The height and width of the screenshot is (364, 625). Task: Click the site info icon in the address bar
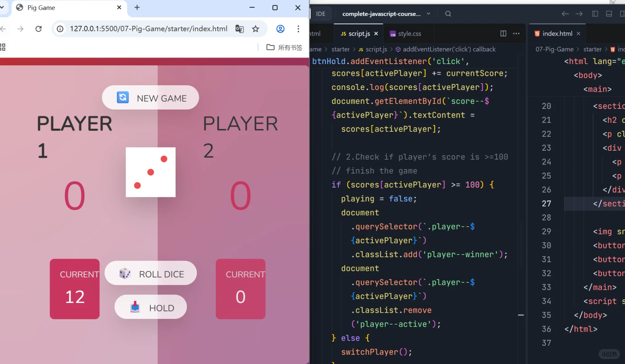tap(60, 29)
